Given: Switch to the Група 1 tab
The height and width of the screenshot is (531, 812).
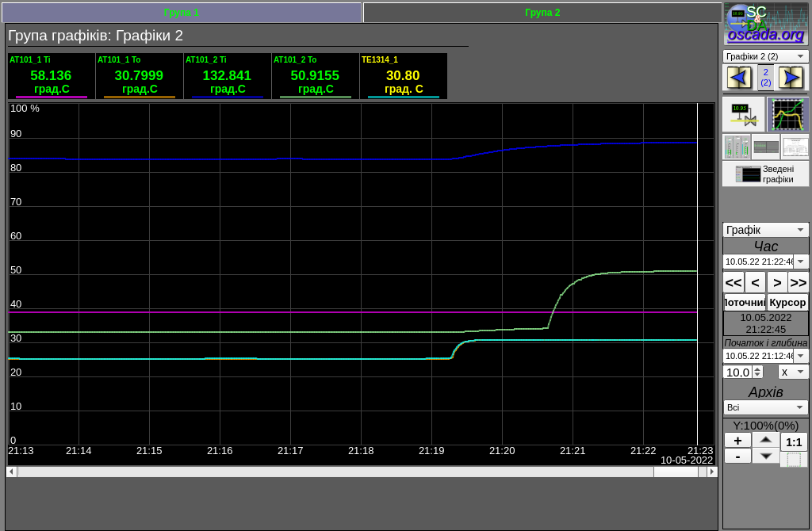Looking at the screenshot, I should pyautogui.click(x=182, y=13).
